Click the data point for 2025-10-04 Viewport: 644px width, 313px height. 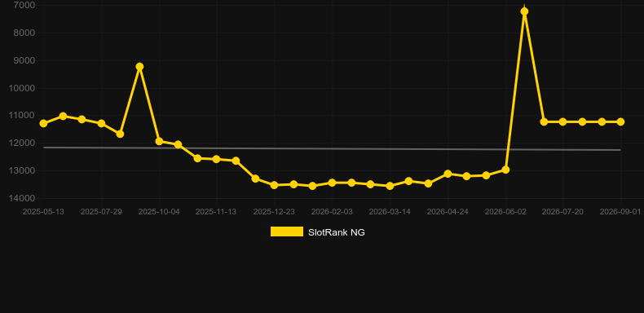[159, 141]
